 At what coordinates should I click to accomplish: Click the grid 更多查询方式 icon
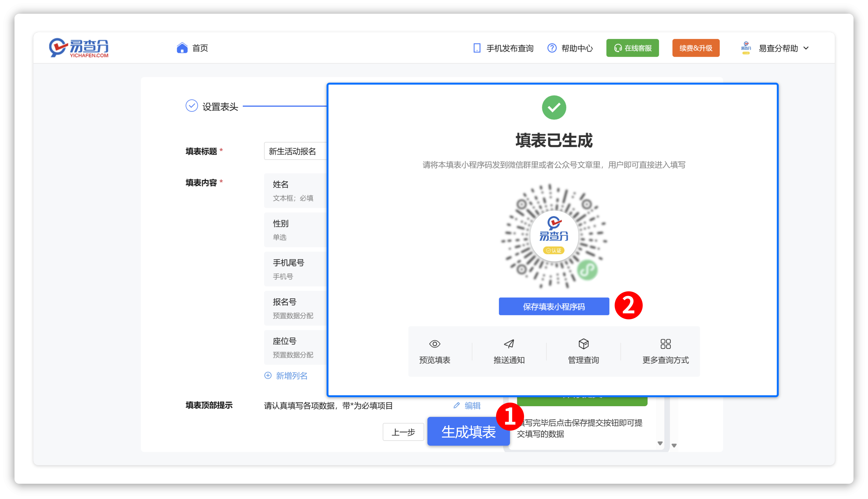[665, 344]
